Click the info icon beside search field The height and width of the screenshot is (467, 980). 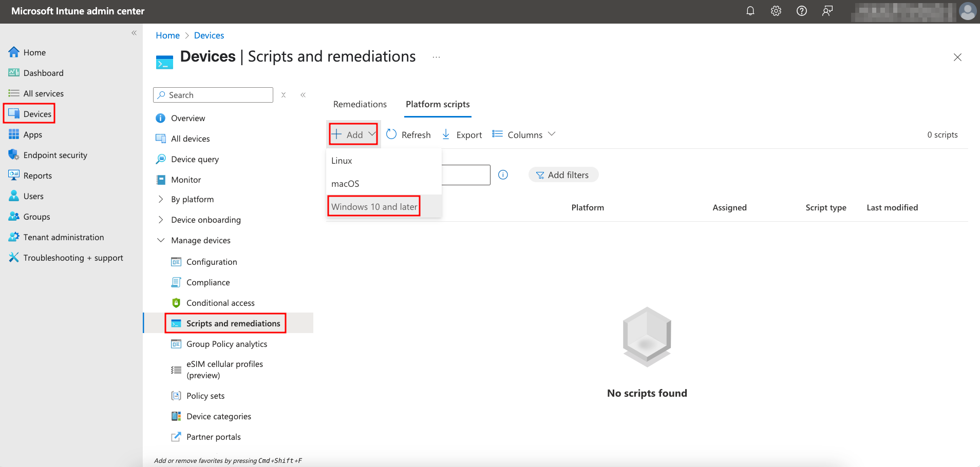(x=503, y=175)
